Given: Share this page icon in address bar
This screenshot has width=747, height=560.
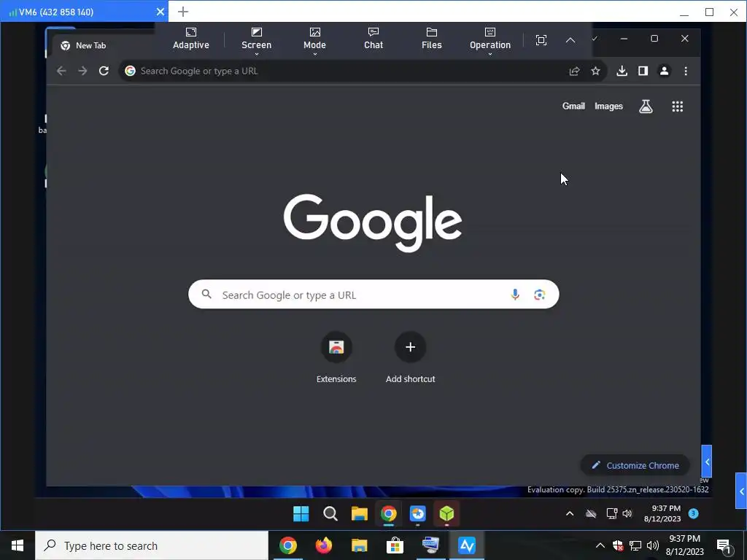Looking at the screenshot, I should [x=575, y=71].
